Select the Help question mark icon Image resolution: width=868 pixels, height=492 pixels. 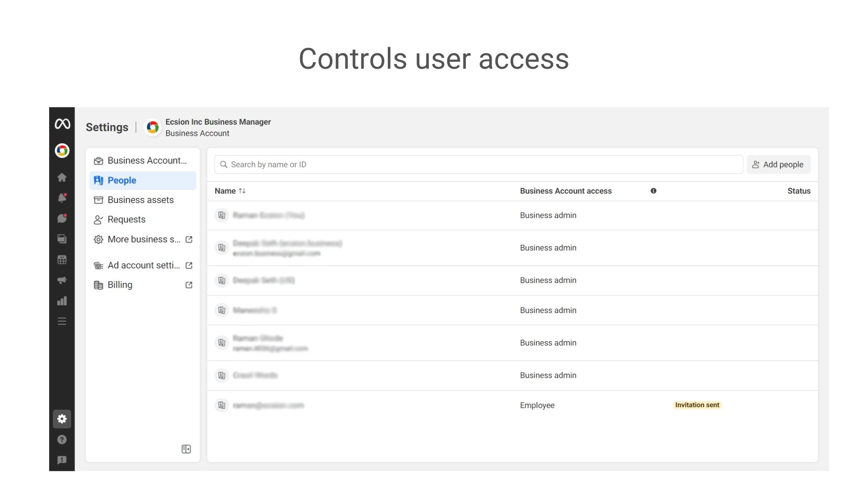coord(61,439)
